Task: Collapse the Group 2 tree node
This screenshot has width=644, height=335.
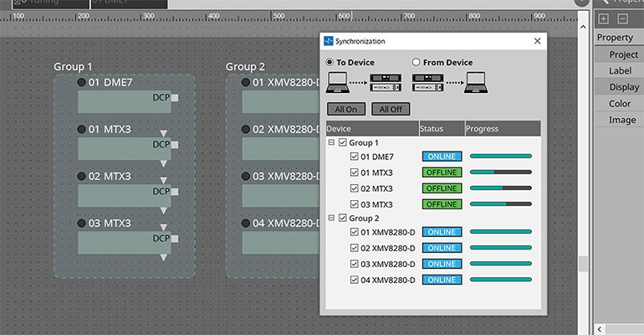Action: click(331, 218)
